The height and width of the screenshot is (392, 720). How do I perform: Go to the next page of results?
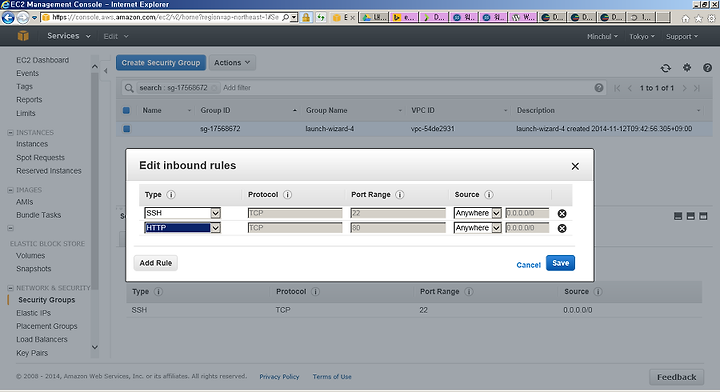685,88
